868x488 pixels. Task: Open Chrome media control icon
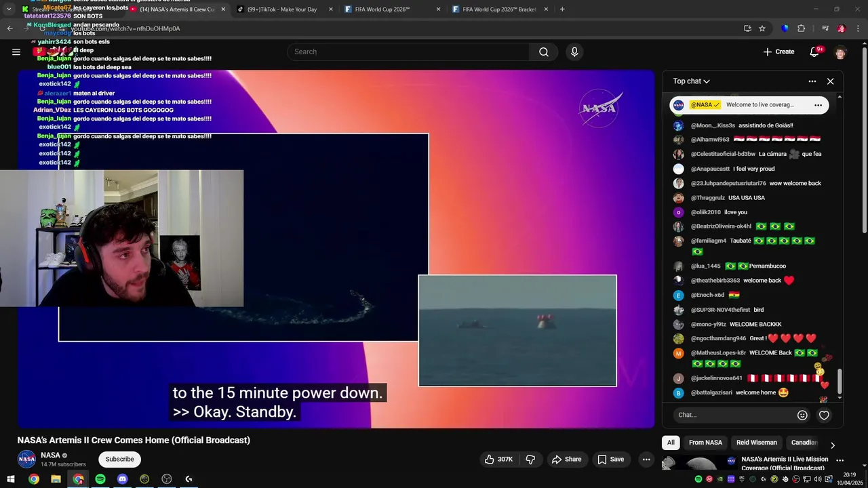(x=825, y=28)
